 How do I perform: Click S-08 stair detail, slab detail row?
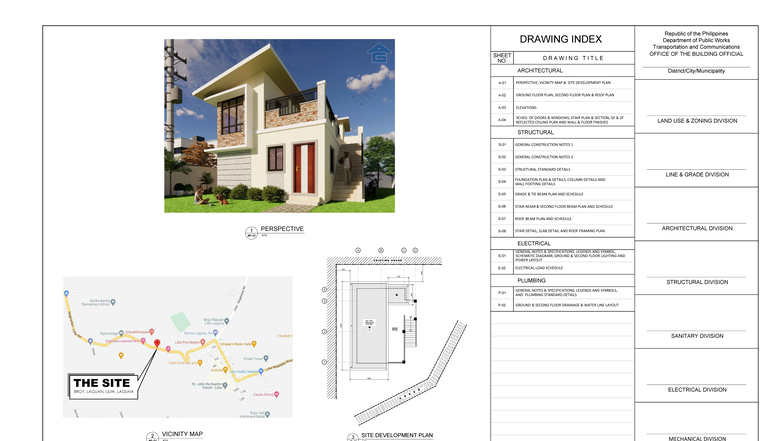(562, 231)
